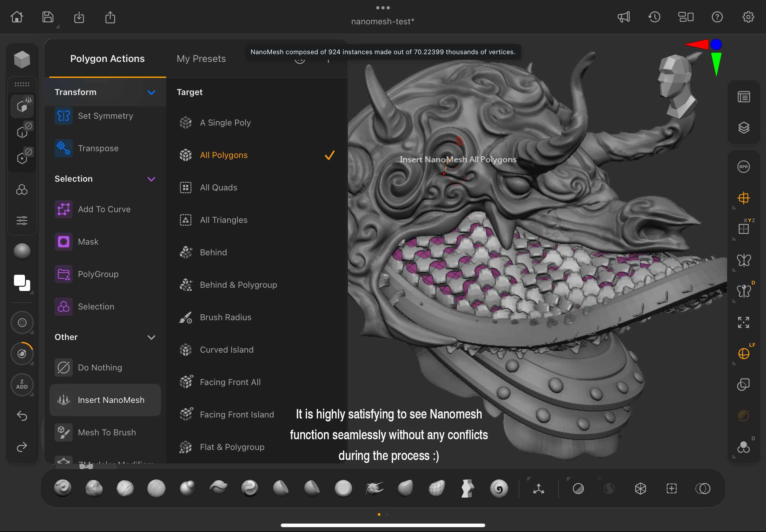The height and width of the screenshot is (532, 766).
Task: Toggle the symmetry butterfly icon on right
Action: click(x=743, y=260)
